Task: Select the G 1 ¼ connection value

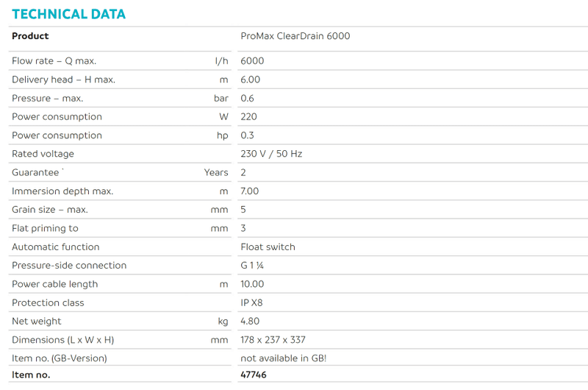Action: [x=253, y=266]
